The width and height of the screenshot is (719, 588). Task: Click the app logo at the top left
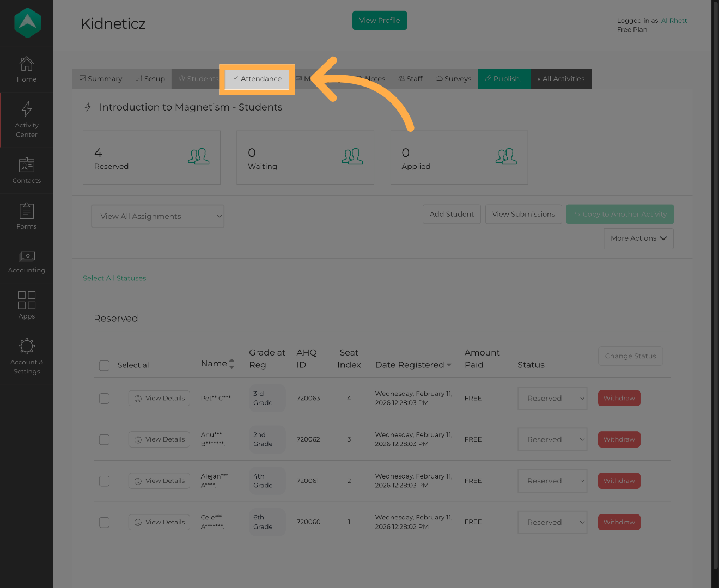[27, 23]
